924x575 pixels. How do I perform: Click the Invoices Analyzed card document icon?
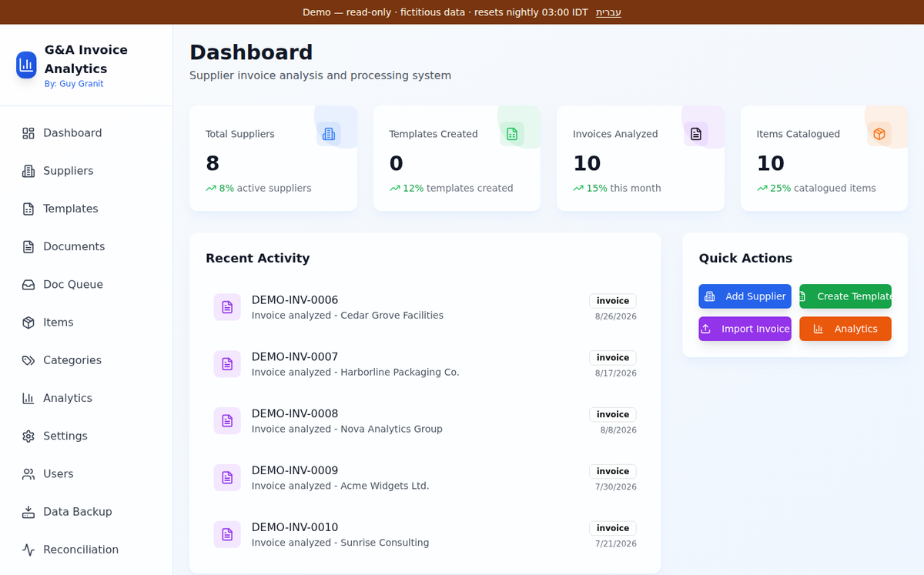(696, 134)
